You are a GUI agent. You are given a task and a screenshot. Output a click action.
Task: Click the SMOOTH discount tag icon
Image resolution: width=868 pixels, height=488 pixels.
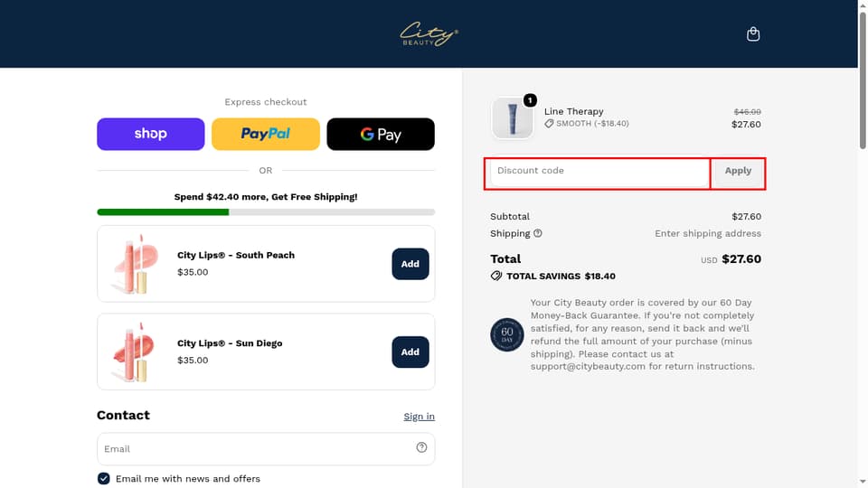point(549,124)
